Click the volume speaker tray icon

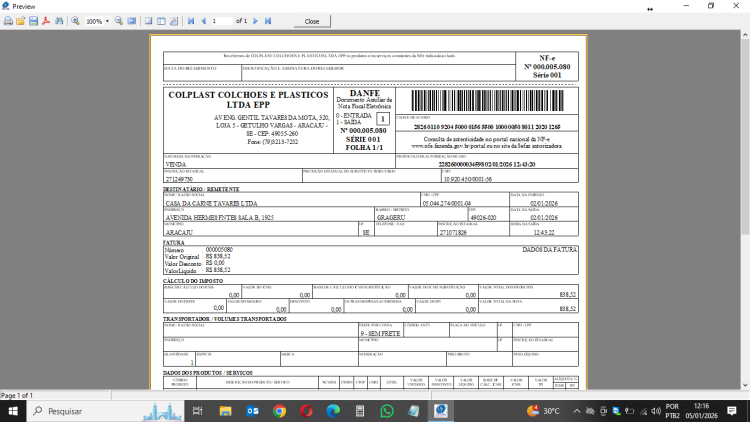[656, 411]
